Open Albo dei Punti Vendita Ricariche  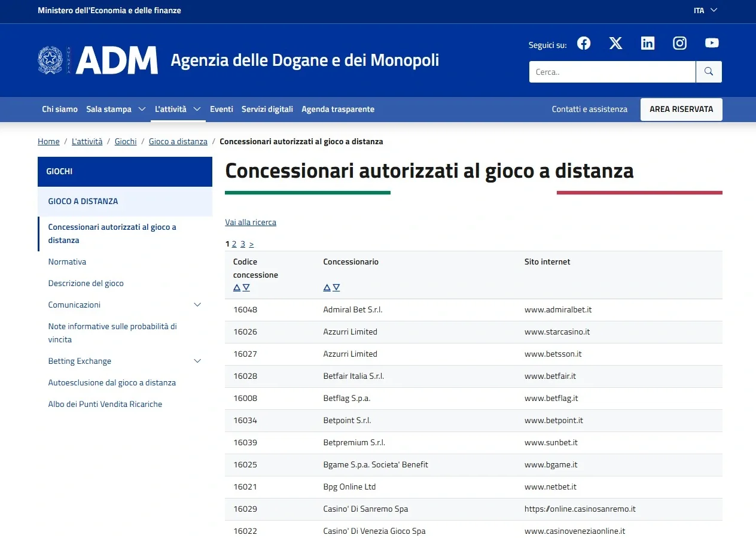pyautogui.click(x=105, y=405)
